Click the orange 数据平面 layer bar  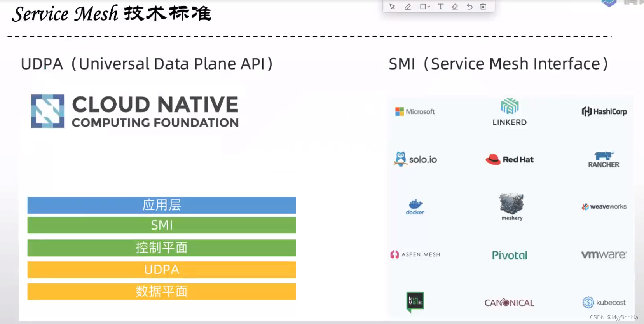click(x=162, y=291)
